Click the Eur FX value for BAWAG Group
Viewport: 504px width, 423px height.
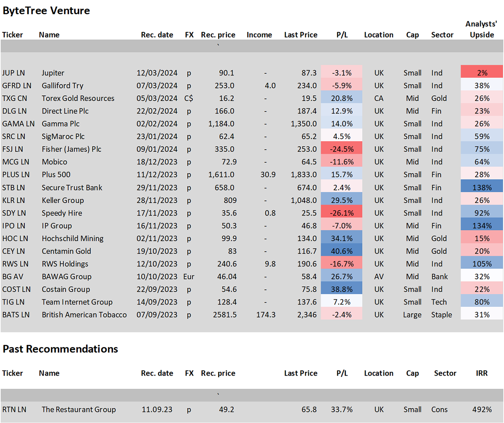189,277
